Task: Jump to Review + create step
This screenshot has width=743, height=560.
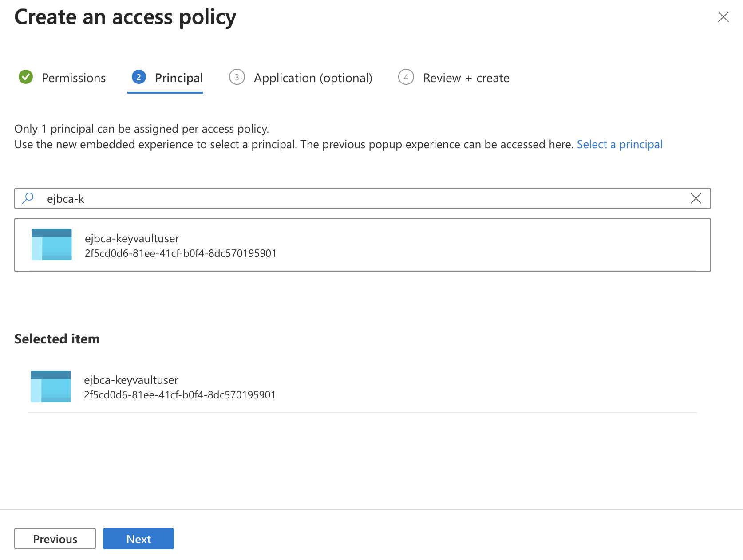Action: (466, 78)
